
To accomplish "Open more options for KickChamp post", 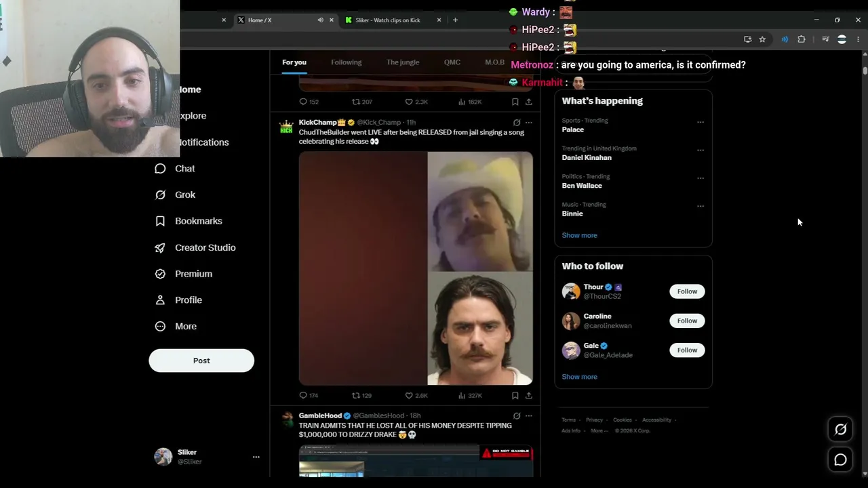I will (x=529, y=123).
